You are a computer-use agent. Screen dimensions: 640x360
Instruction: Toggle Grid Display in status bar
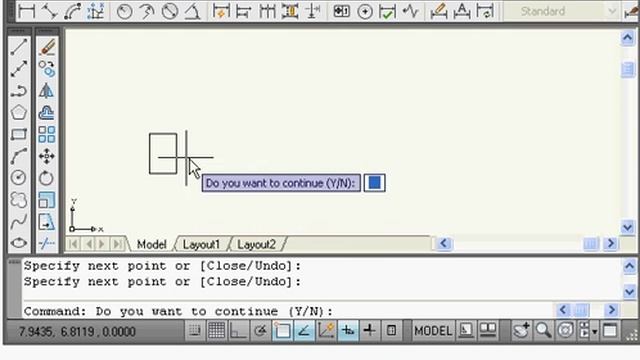click(216, 331)
